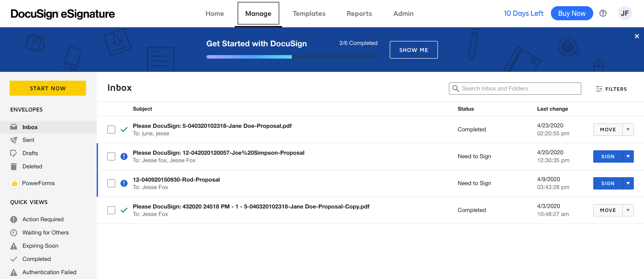
Task: Go to the Home tab
Action: point(215,14)
